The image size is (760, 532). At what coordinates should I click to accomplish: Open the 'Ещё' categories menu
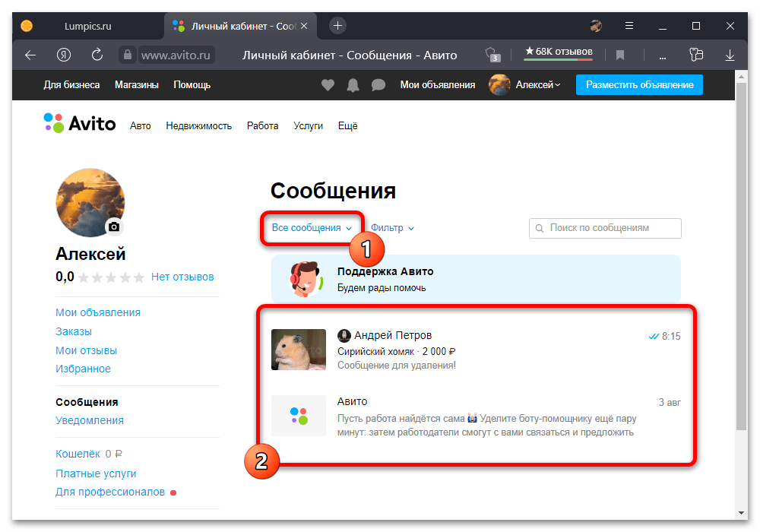click(347, 126)
